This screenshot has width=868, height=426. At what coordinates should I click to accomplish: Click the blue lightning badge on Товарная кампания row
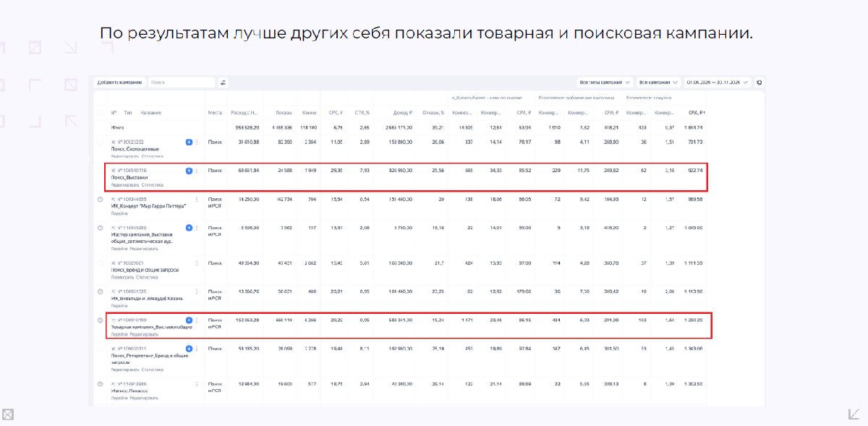click(x=189, y=320)
